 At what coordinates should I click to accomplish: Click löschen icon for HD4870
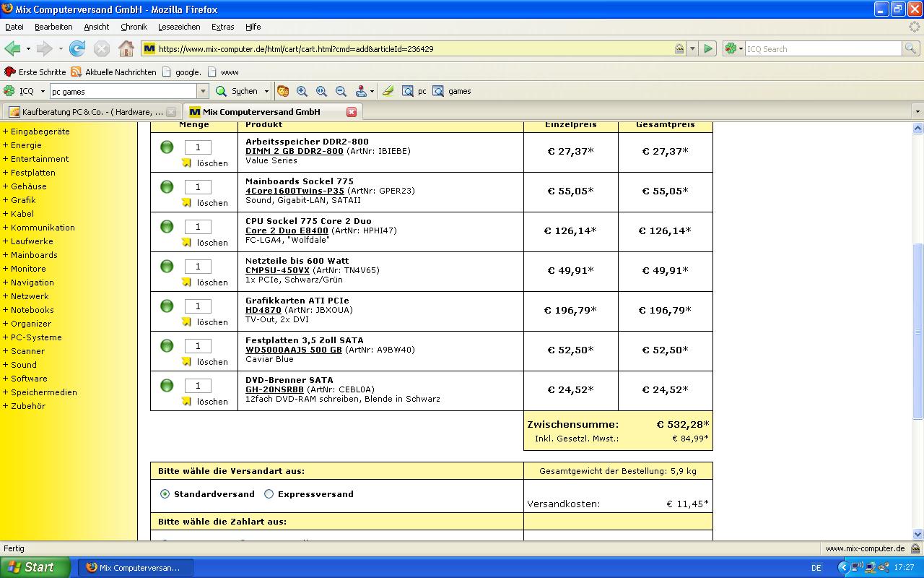(x=186, y=322)
